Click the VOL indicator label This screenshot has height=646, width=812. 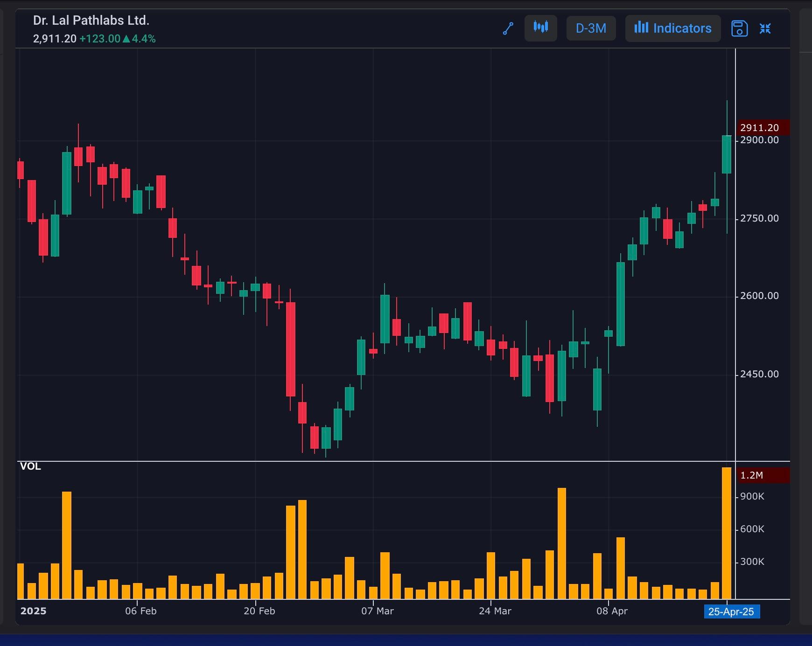click(30, 466)
